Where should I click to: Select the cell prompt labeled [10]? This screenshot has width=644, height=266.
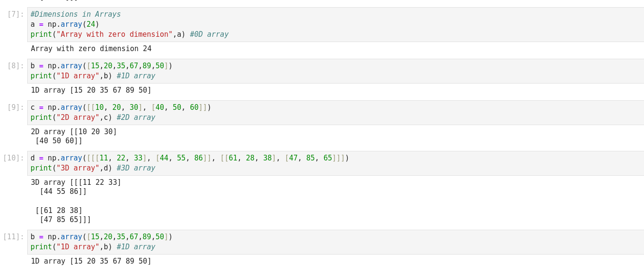click(x=13, y=158)
